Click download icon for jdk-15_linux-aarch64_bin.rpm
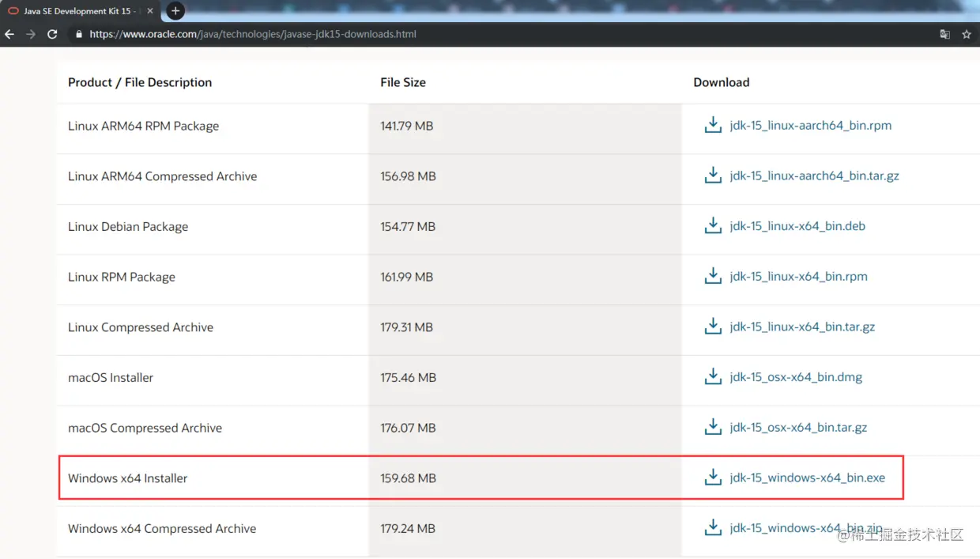The width and height of the screenshot is (980, 559). 713,125
